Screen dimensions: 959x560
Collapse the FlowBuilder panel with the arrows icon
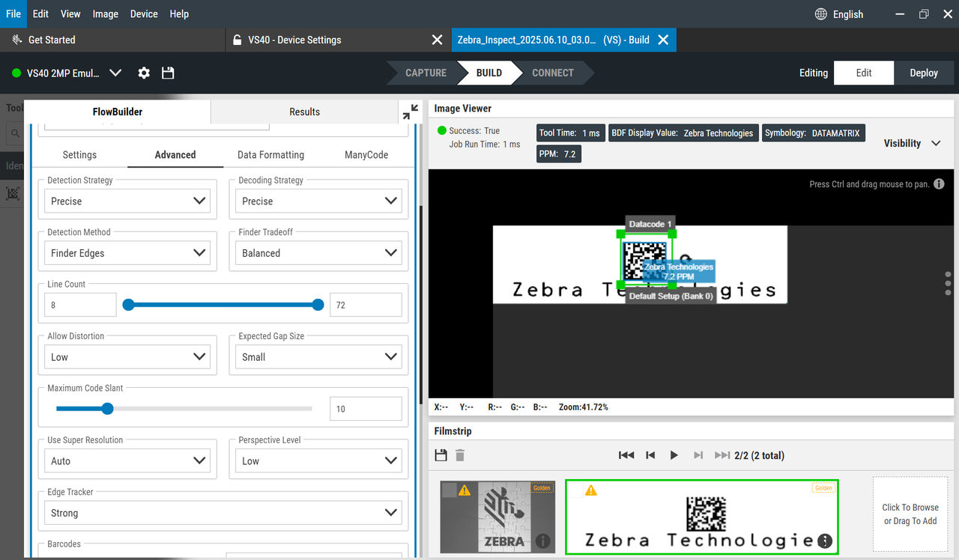click(411, 112)
